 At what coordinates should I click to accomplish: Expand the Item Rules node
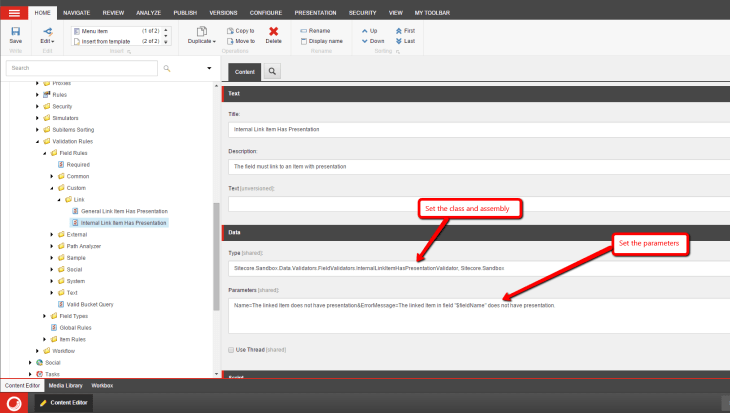pos(45,339)
